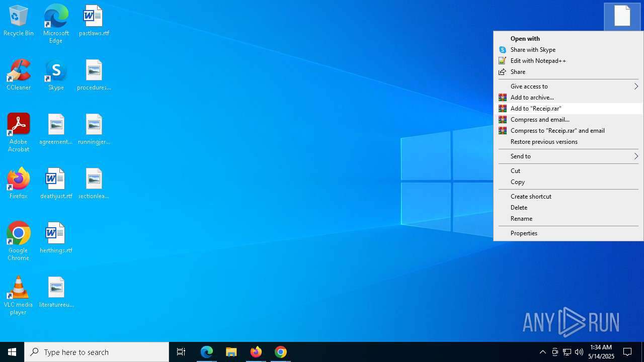Launch Chrome from the taskbar
This screenshot has width=644, height=362.
point(281,352)
